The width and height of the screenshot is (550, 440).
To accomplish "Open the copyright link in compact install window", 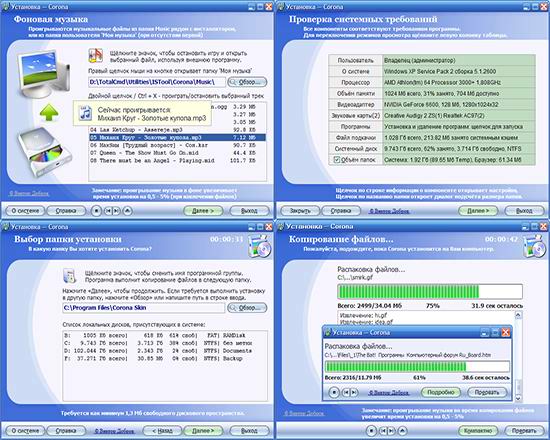I will (x=389, y=393).
